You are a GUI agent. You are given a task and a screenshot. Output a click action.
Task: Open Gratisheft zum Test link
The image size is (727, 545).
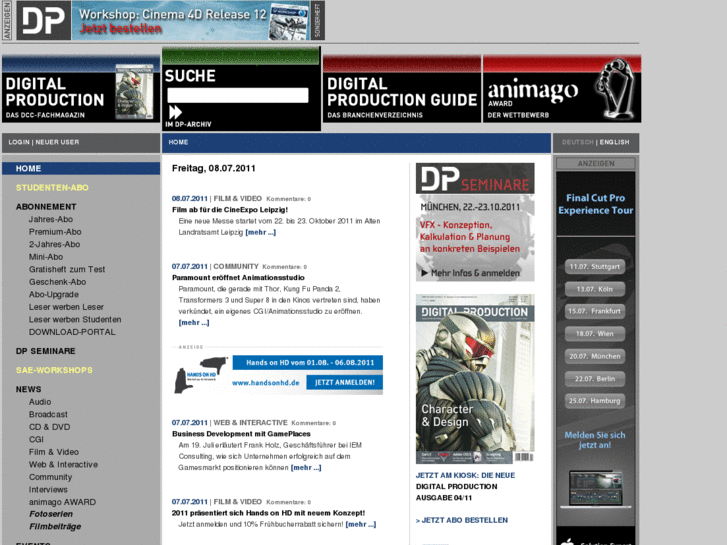(x=67, y=269)
